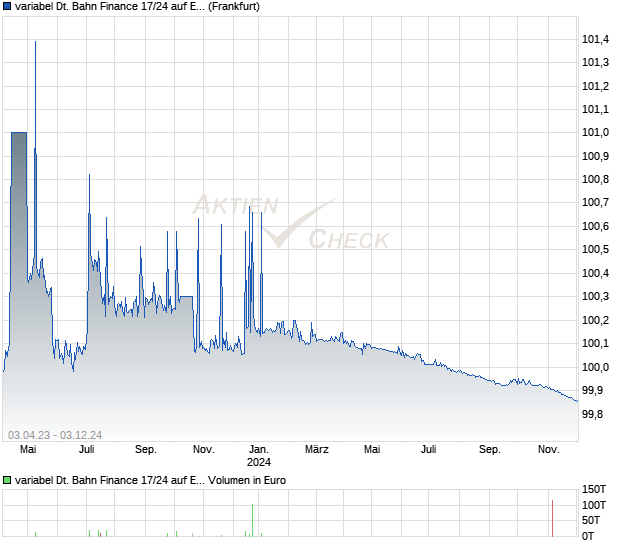Click the '100,3' price axis label
Screen dimensions: 620x546
click(x=595, y=296)
